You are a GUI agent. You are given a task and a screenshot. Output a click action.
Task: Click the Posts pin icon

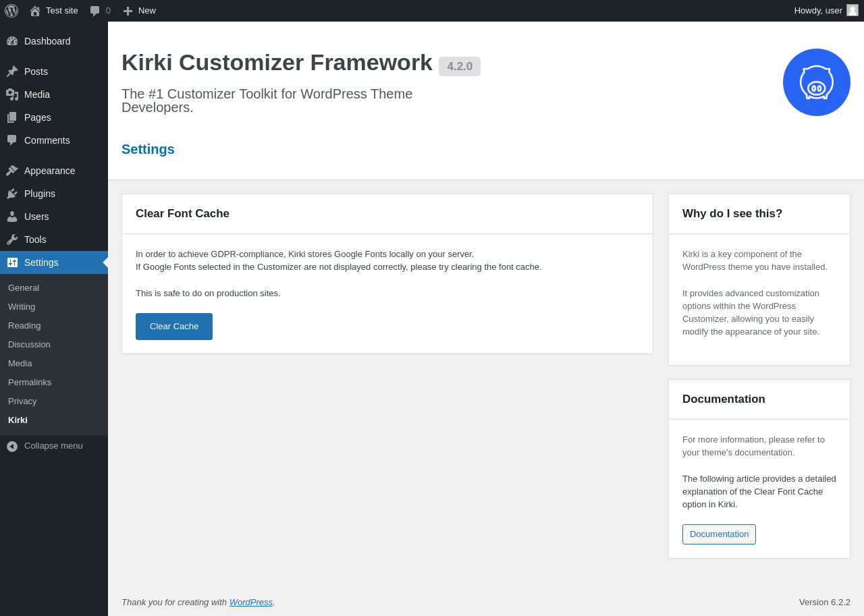(12, 72)
